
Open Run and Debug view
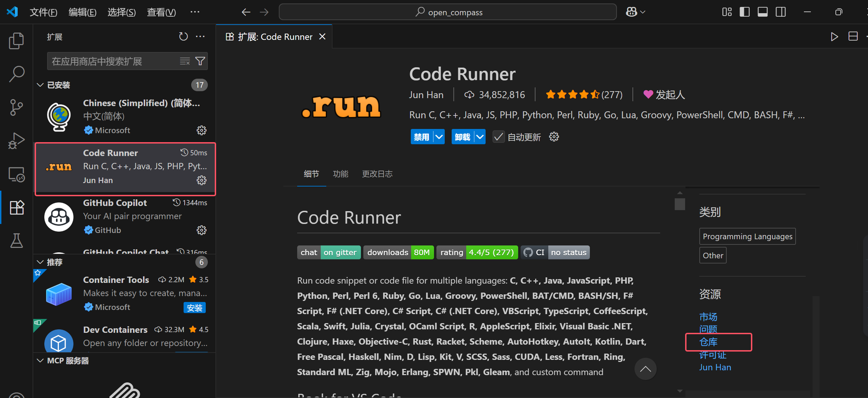16,140
